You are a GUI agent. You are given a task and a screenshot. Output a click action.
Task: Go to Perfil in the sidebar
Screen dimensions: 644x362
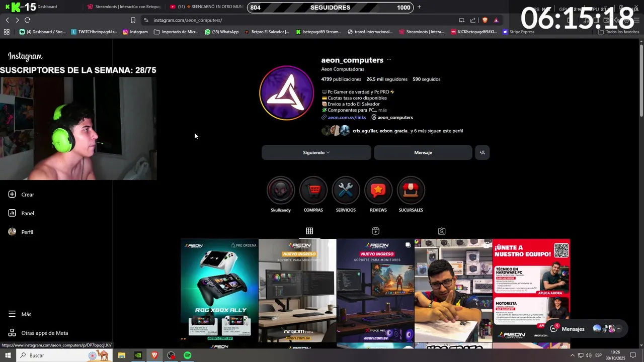21,232
